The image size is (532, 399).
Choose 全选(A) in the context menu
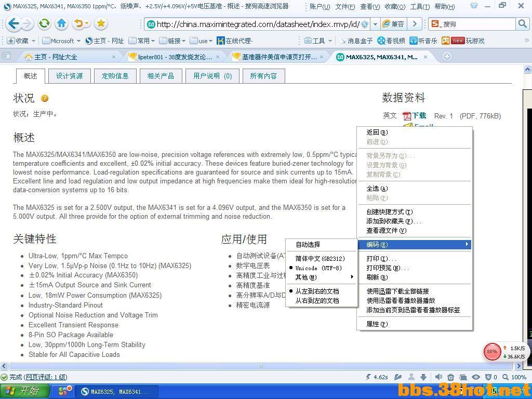click(x=415, y=189)
